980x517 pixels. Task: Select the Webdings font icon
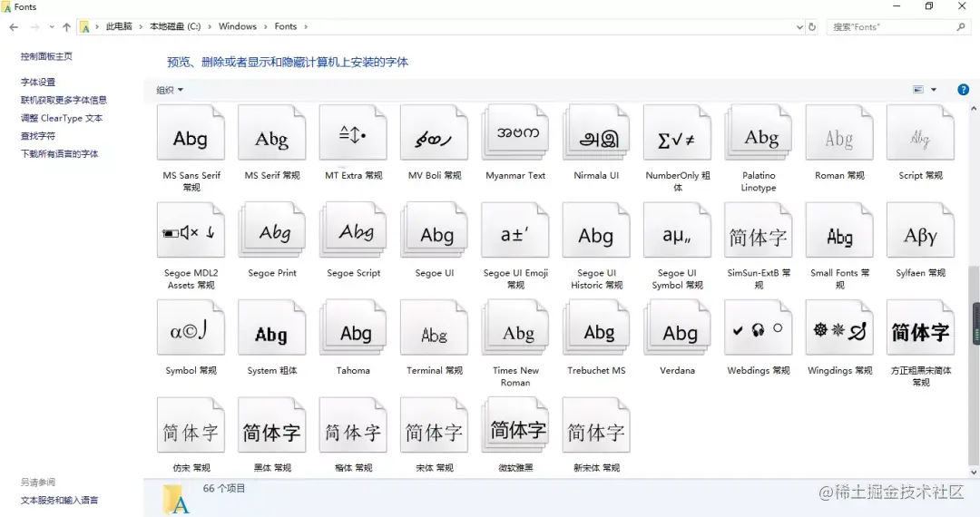(758, 327)
